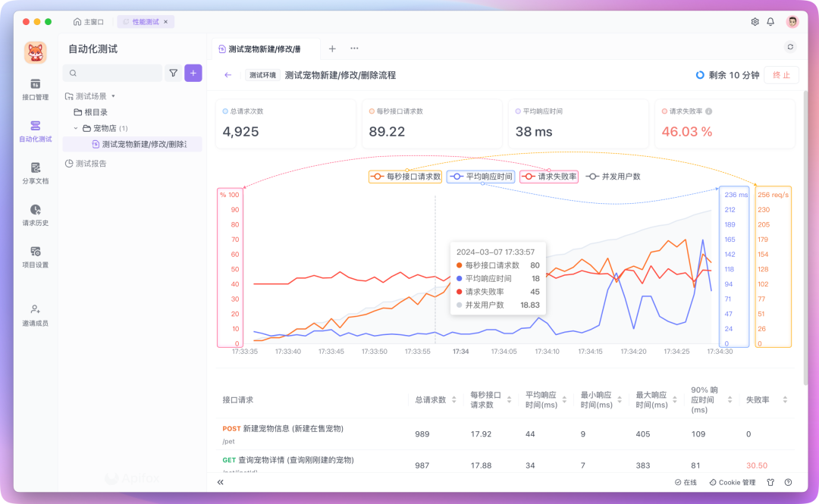Expand the 测试场景 dropdown

113,96
